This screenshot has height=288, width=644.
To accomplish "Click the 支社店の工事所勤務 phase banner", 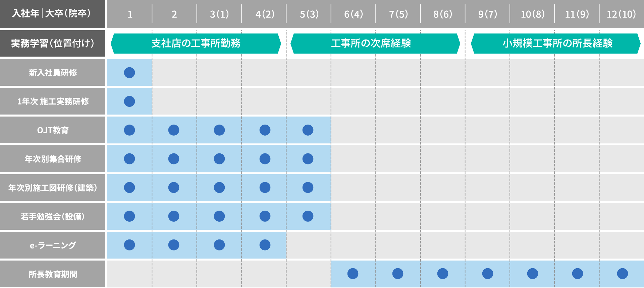I will click(x=196, y=44).
